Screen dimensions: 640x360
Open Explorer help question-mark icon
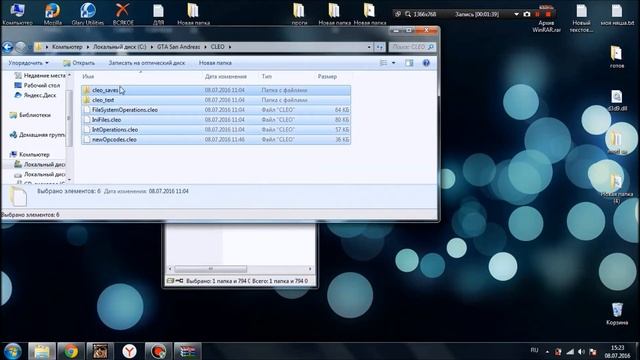point(426,63)
